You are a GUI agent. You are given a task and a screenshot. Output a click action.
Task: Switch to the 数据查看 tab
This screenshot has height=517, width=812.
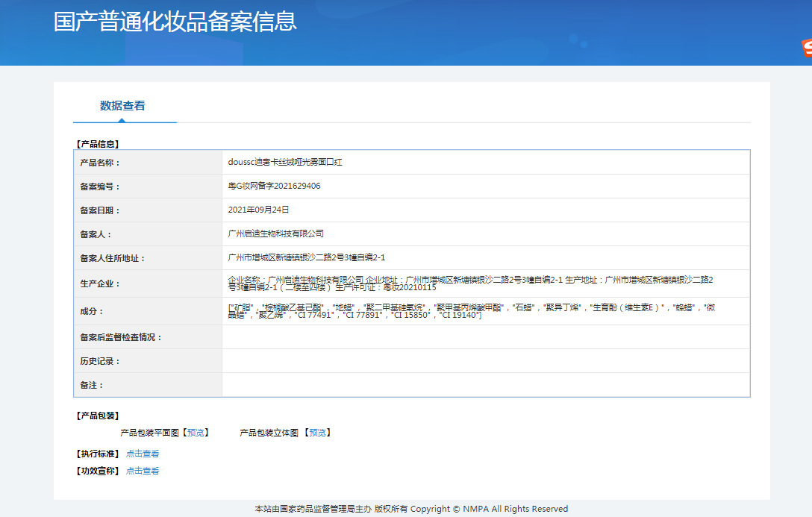point(123,106)
